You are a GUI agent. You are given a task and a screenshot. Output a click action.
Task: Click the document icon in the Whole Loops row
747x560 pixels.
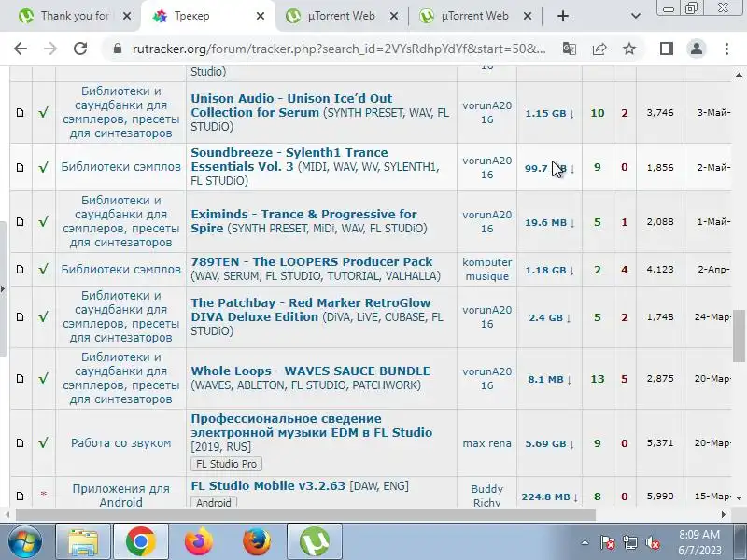[20, 378]
